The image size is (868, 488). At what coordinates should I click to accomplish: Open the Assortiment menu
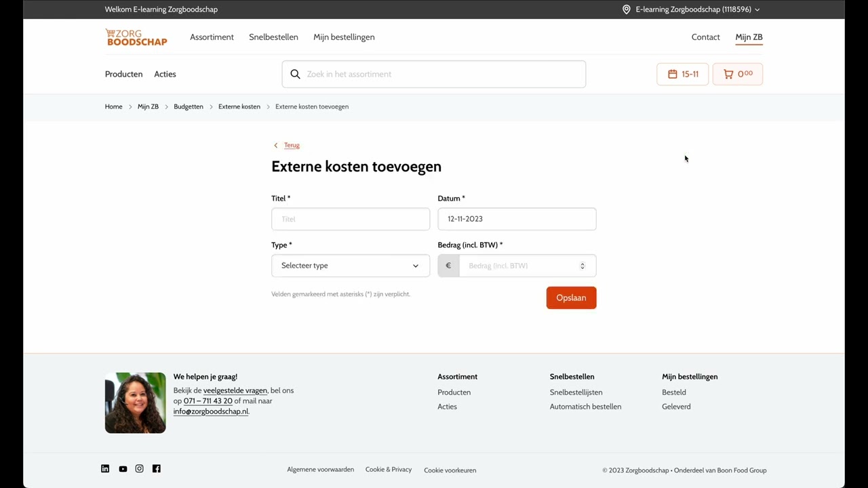tap(212, 37)
